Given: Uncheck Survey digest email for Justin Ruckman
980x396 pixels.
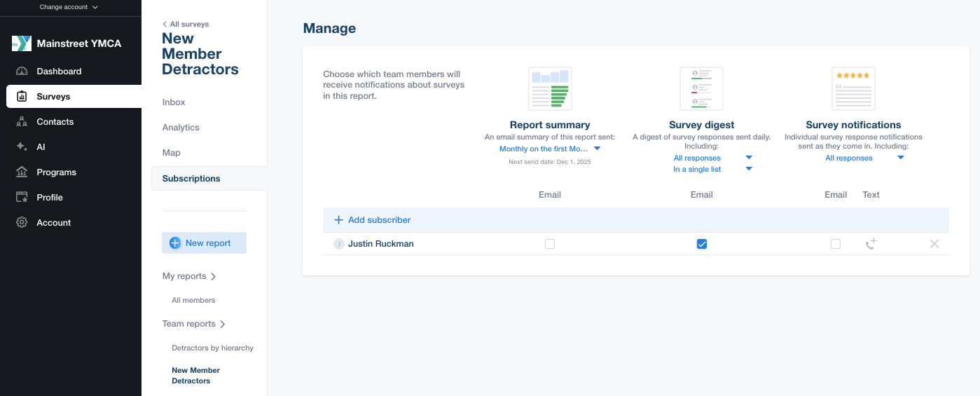Looking at the screenshot, I should click(x=702, y=244).
